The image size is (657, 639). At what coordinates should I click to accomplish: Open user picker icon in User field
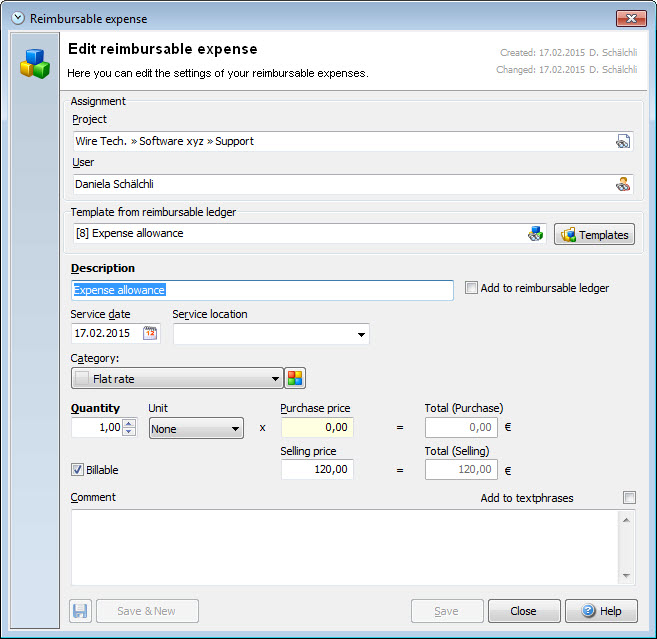tap(623, 184)
